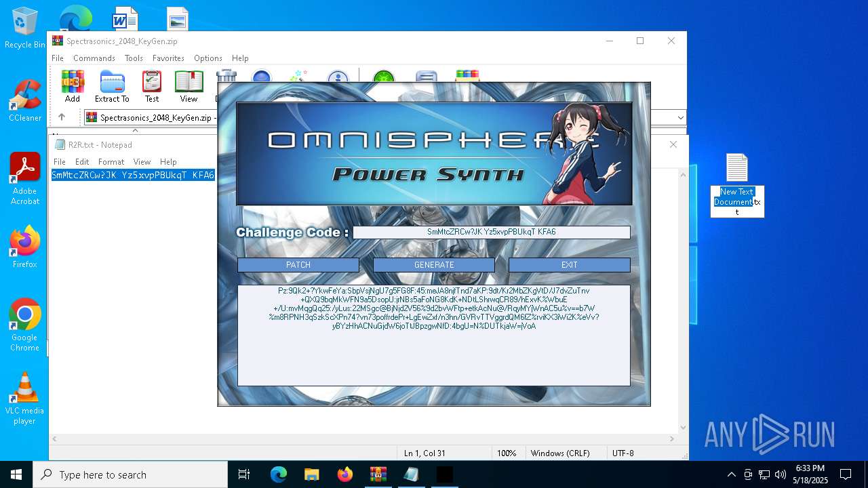Show hidden tray icons chevron
Viewport: 868px width, 488px height.
(731, 474)
